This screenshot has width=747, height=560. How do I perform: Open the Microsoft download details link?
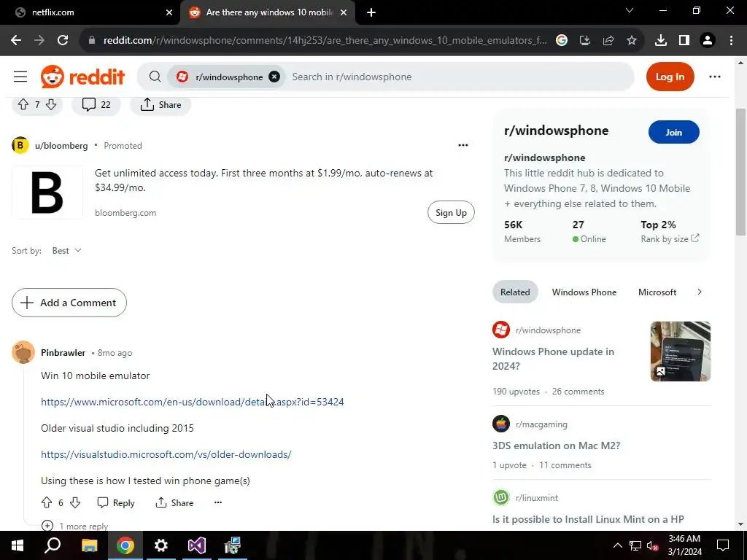pyautogui.click(x=193, y=402)
